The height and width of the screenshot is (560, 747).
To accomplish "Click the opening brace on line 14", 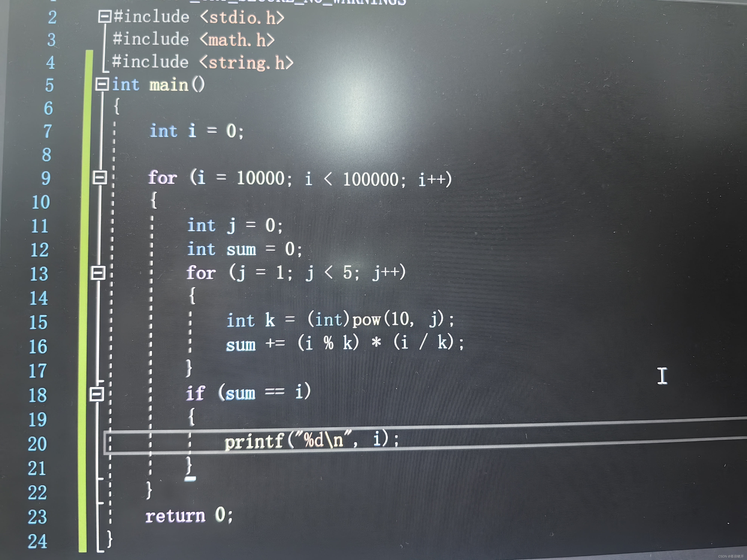I will click(x=192, y=295).
